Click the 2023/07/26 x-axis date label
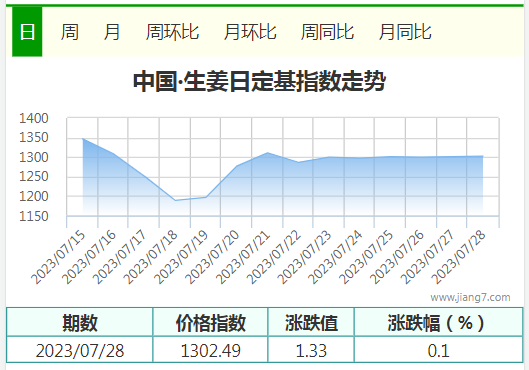529x370 pixels. tap(397, 258)
